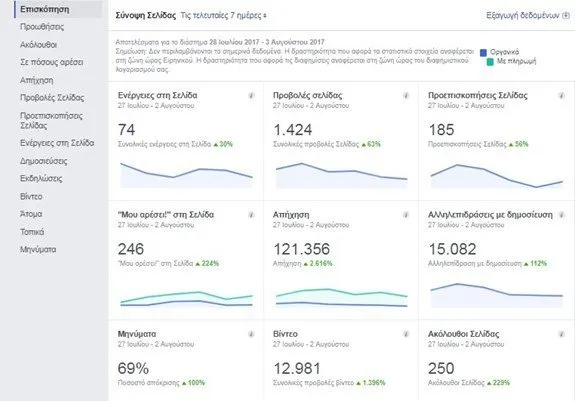Open info icon for Αλληλεπιδράσεις με δημοσίευση card

point(561,215)
